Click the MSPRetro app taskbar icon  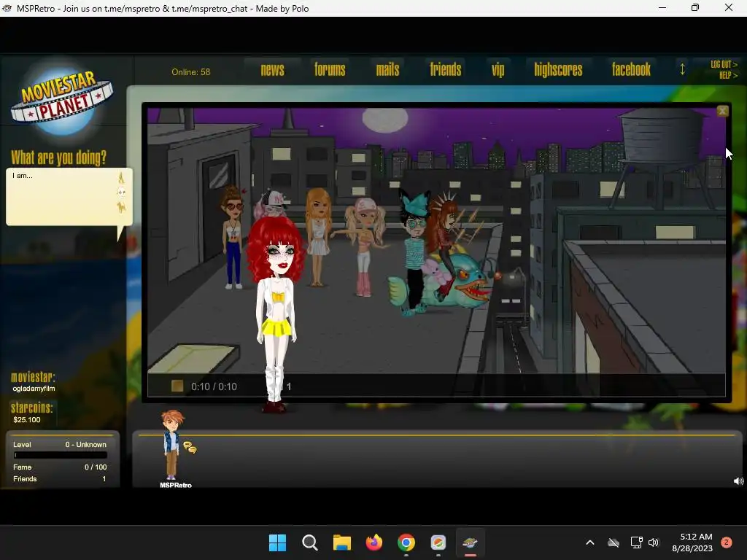click(x=471, y=542)
